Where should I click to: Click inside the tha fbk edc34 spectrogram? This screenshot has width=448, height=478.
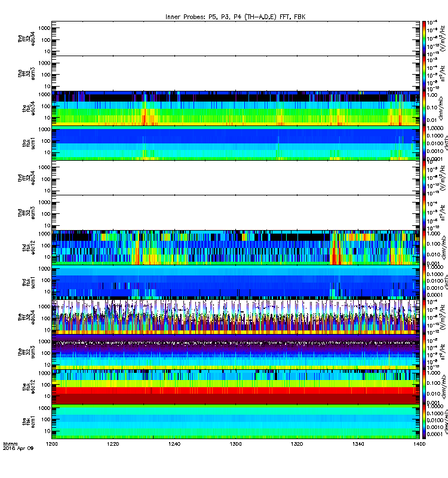click(x=235, y=108)
